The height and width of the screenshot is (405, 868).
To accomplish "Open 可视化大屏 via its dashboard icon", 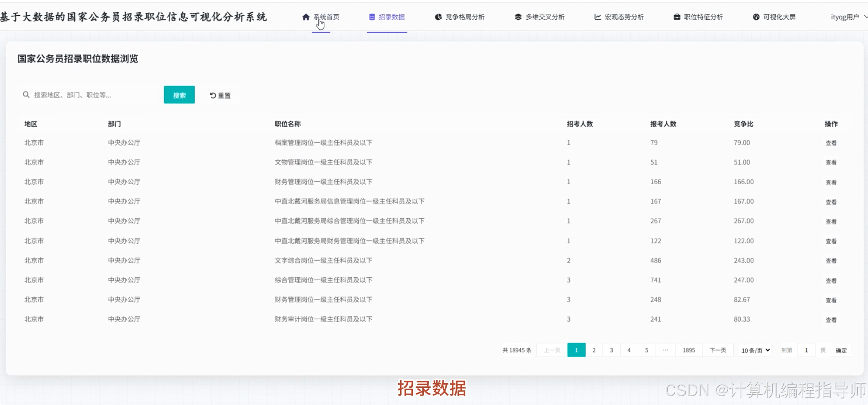I will point(755,17).
